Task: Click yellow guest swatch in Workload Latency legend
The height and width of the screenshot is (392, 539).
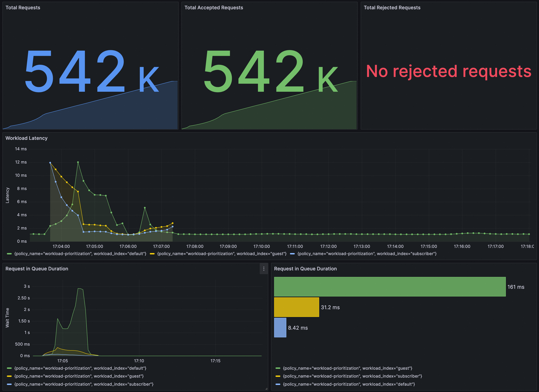Action: pos(152,254)
